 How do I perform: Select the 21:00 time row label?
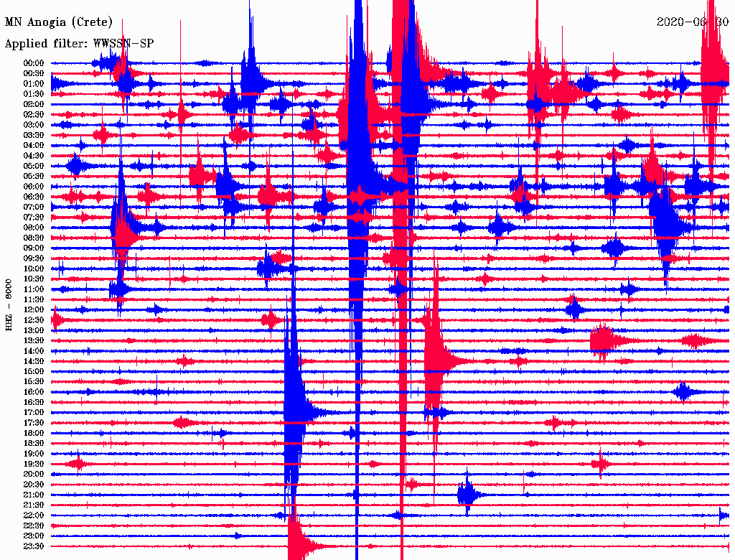[x=34, y=495]
